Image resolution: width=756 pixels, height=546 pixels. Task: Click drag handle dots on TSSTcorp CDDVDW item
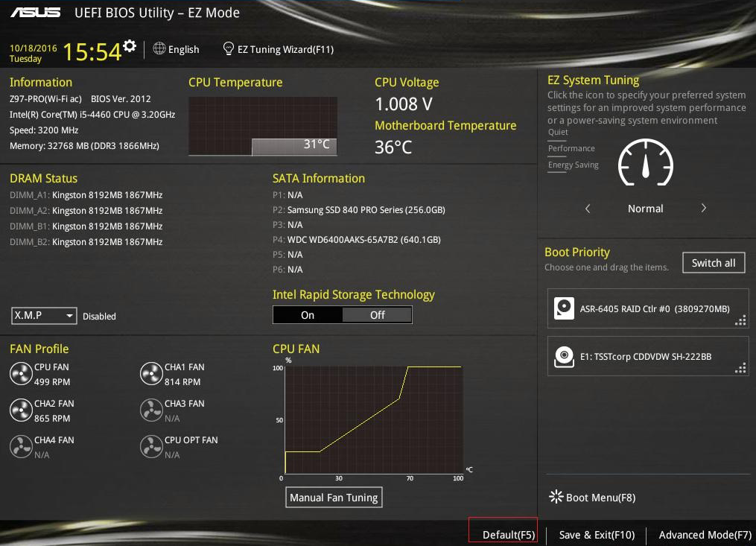[x=740, y=369]
